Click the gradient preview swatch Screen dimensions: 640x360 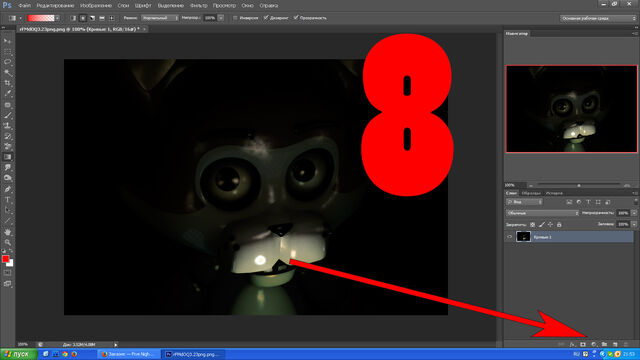coord(41,18)
